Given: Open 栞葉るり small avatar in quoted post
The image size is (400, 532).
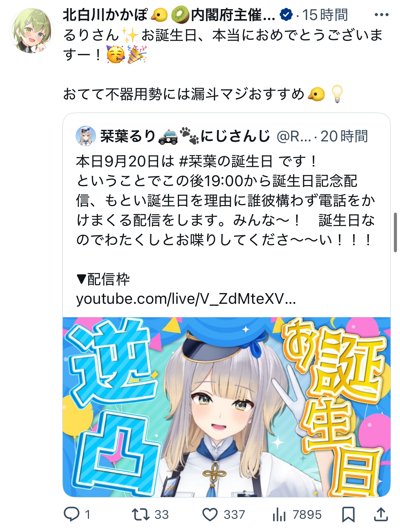Looking at the screenshot, I should (85, 136).
